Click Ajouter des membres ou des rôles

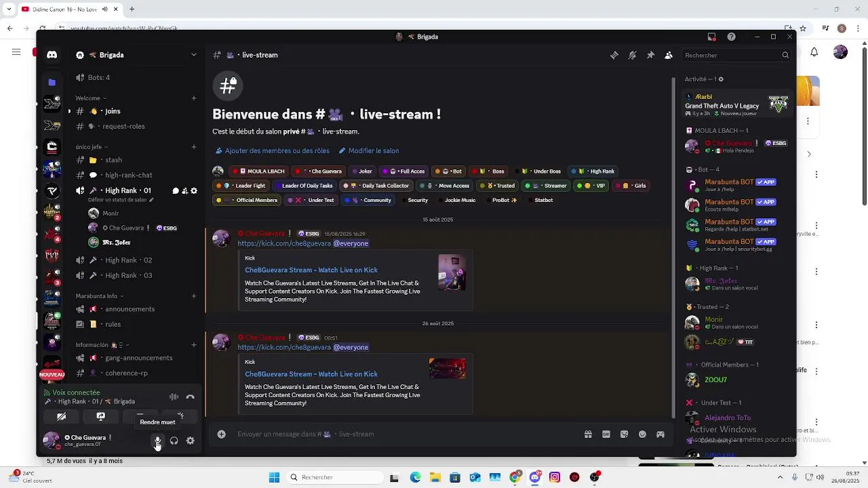273,151
